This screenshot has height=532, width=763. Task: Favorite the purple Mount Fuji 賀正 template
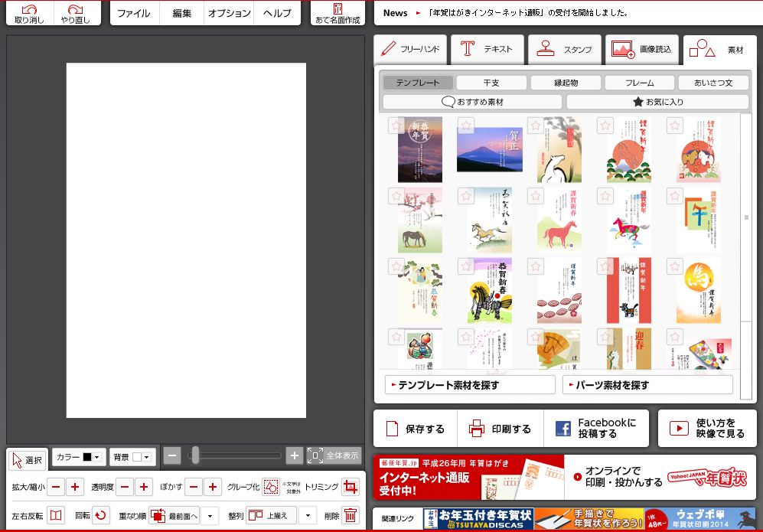pyautogui.click(x=466, y=126)
